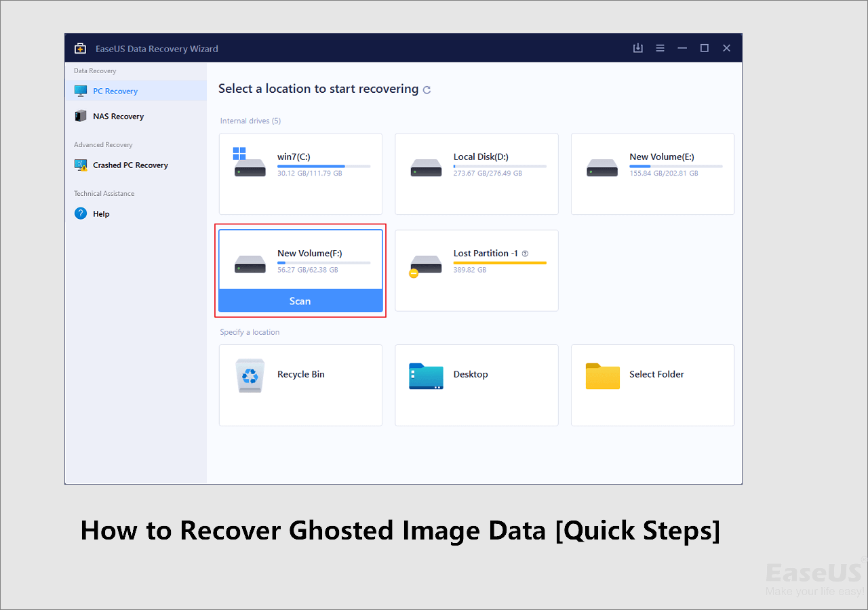Click the Lost Partition -1 drive icon
This screenshot has width=868, height=610.
click(425, 266)
